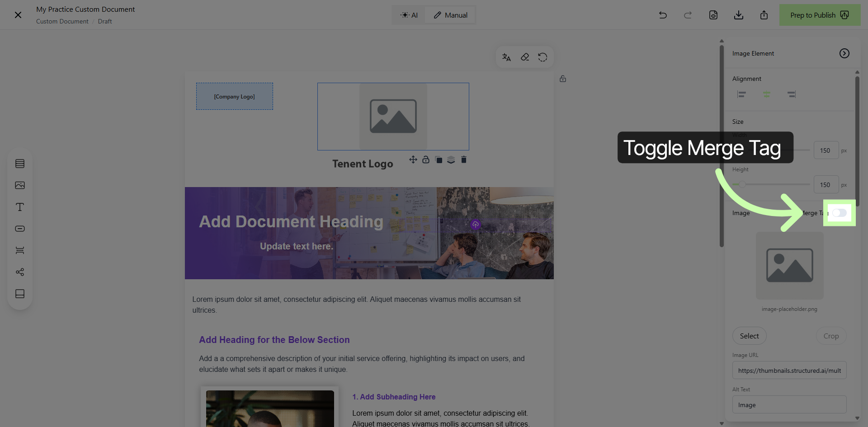Align image to the left
Screen dimensions: 868x427
point(741,94)
